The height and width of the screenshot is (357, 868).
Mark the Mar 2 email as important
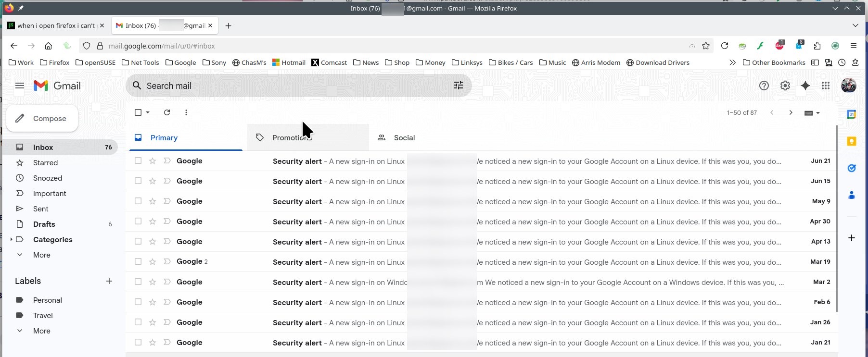[167, 282]
